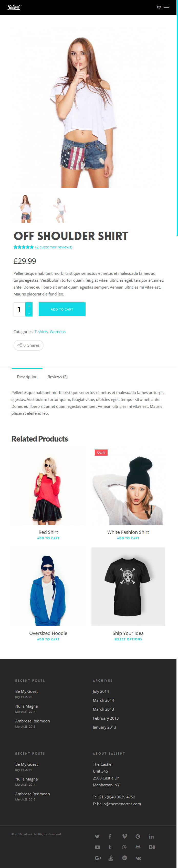Visit the Vimeo social icon
Image resolution: width=178 pixels, height=868 pixels.
click(x=124, y=836)
